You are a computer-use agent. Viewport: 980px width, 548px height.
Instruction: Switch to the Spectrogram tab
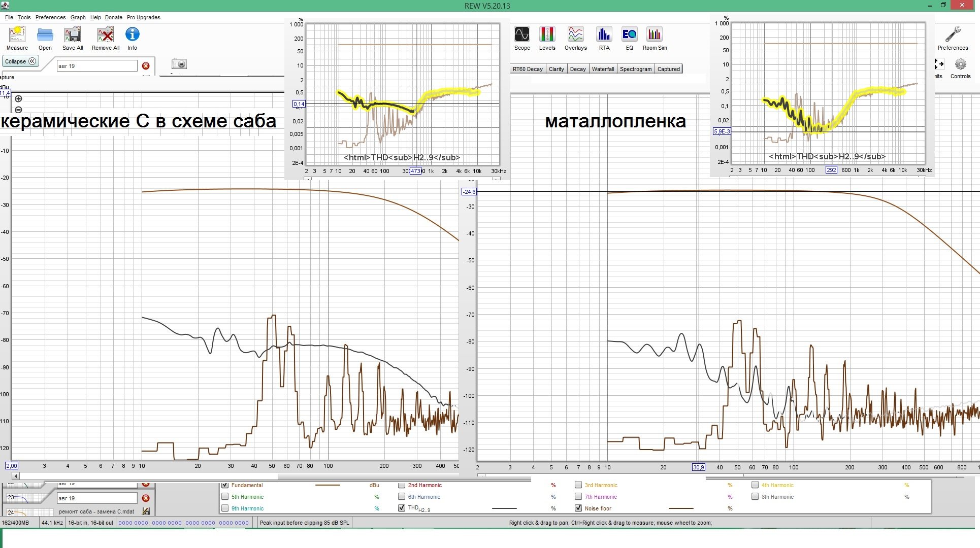[x=635, y=69]
